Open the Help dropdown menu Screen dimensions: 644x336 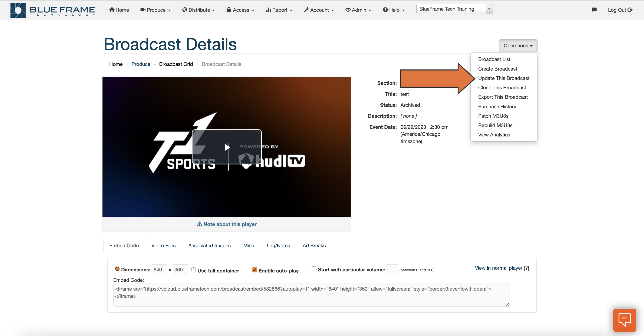394,10
